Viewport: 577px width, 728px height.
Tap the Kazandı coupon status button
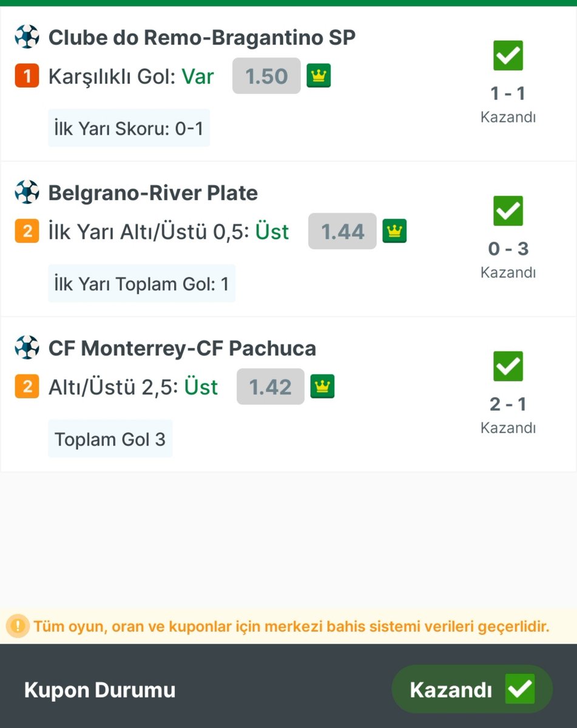[472, 689]
